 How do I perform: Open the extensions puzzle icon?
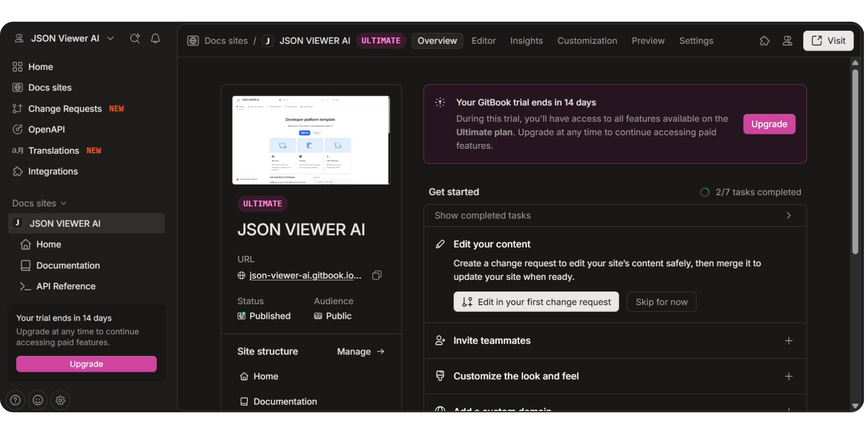click(x=765, y=41)
